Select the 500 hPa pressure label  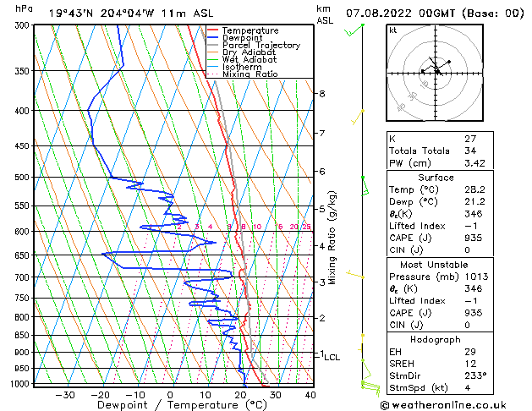coord(24,178)
